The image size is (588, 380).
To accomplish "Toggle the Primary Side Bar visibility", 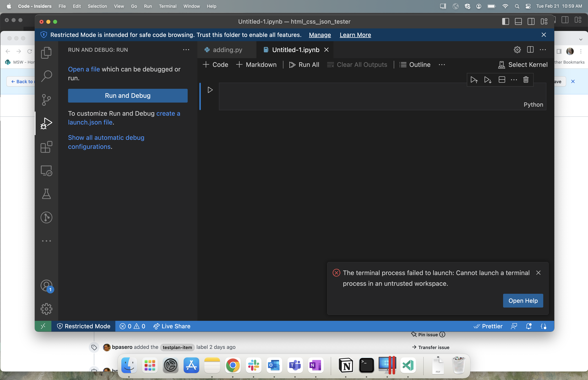I will [505, 21].
